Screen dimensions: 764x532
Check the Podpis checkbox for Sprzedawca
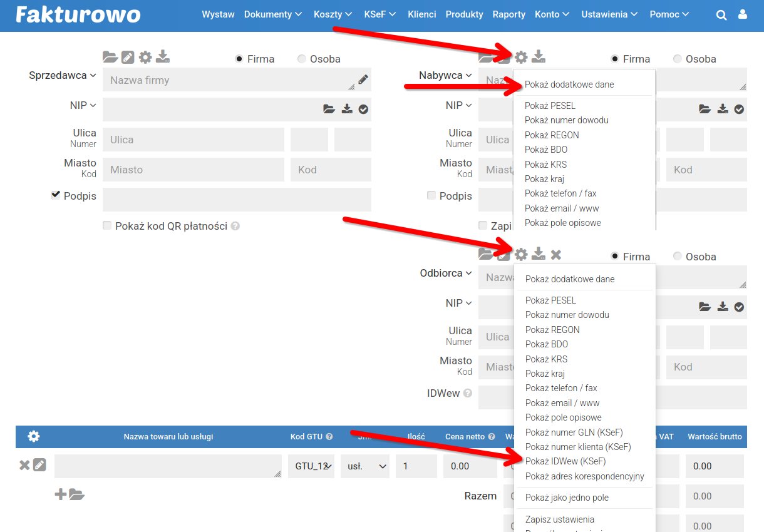[x=56, y=194]
